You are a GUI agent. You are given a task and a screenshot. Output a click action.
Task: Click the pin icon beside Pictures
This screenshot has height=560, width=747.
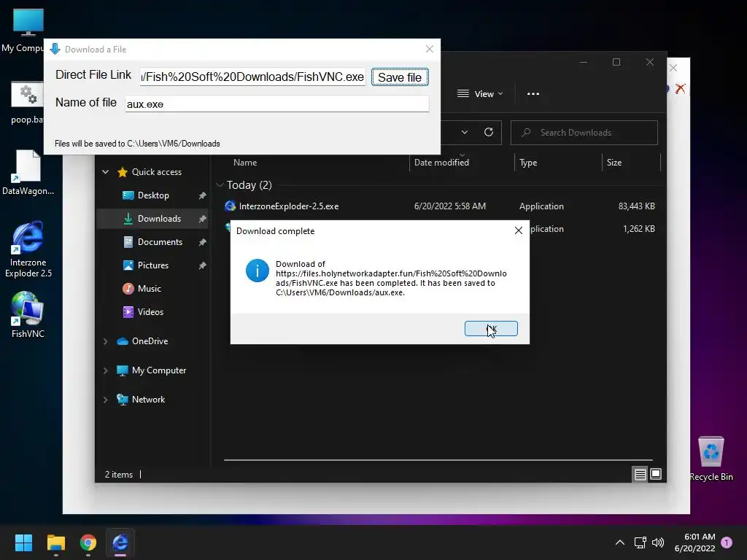point(202,265)
